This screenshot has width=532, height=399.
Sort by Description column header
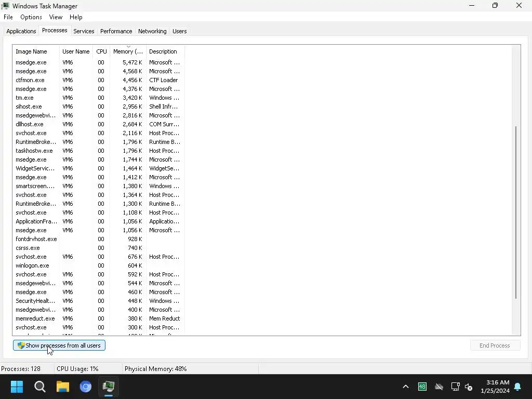coord(165,51)
